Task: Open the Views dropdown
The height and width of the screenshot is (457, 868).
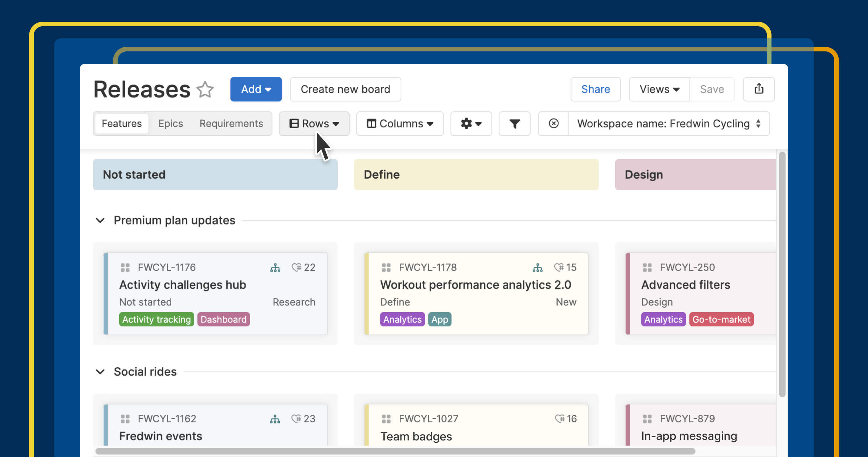Action: [659, 89]
